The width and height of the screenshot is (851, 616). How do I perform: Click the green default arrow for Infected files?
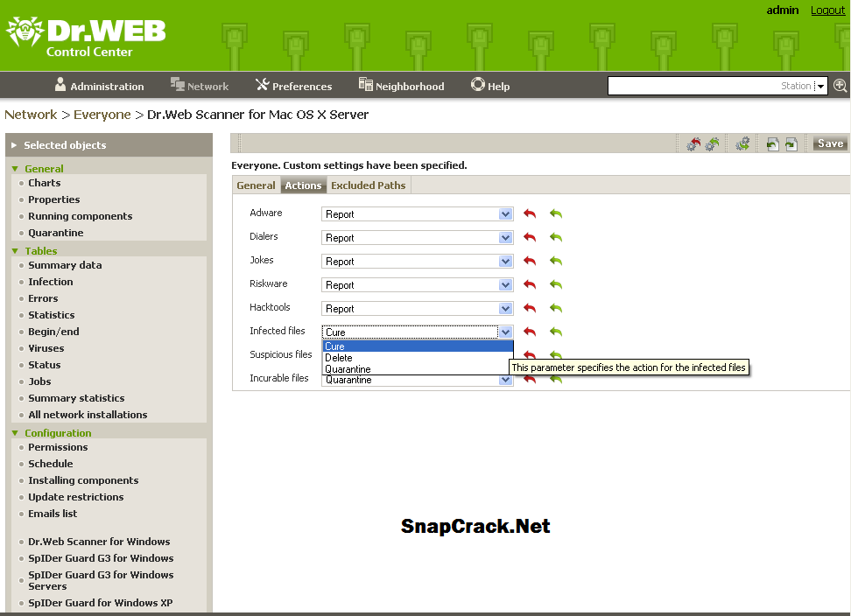556,332
